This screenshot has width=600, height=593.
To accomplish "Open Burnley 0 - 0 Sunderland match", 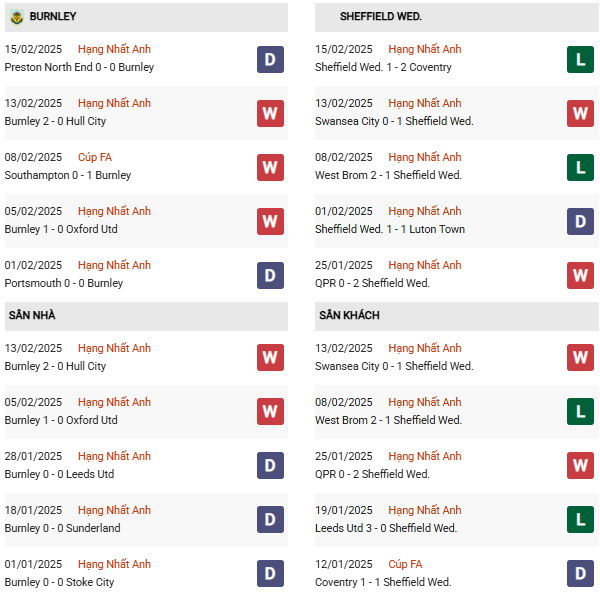I will 62,528.
